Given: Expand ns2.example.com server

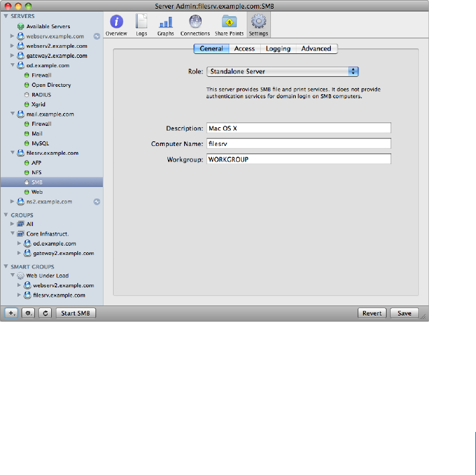Looking at the screenshot, I should click(12, 201).
